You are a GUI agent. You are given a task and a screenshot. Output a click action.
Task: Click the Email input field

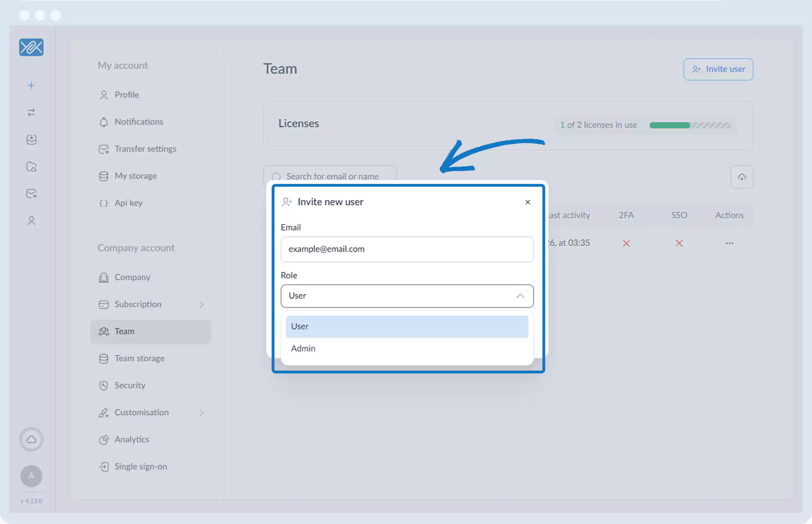click(406, 249)
